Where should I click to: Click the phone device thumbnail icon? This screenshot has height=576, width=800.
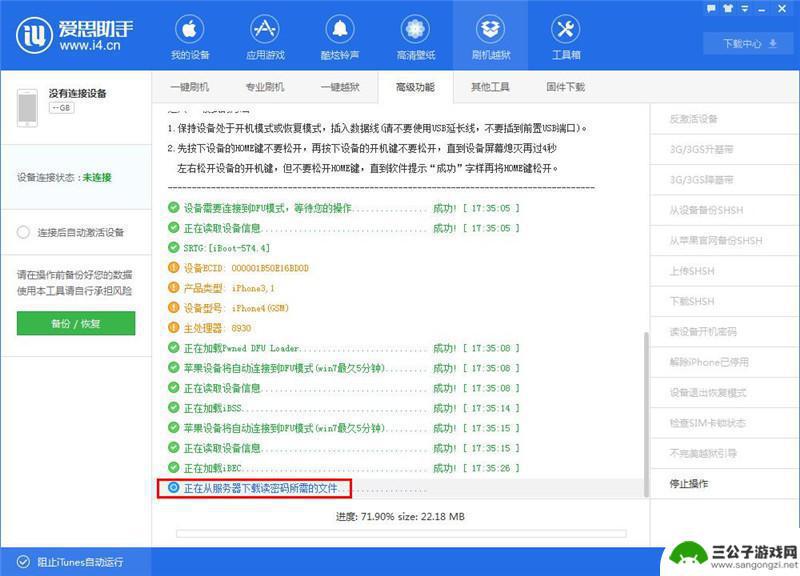click(27, 108)
